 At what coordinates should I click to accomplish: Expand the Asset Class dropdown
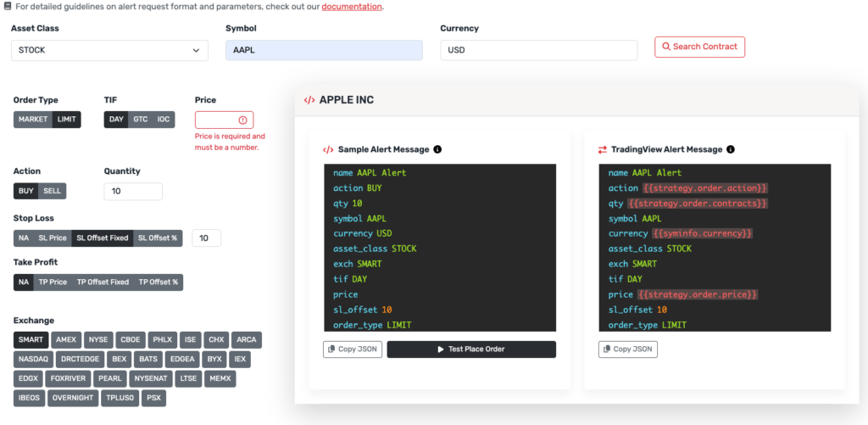pyautogui.click(x=109, y=50)
